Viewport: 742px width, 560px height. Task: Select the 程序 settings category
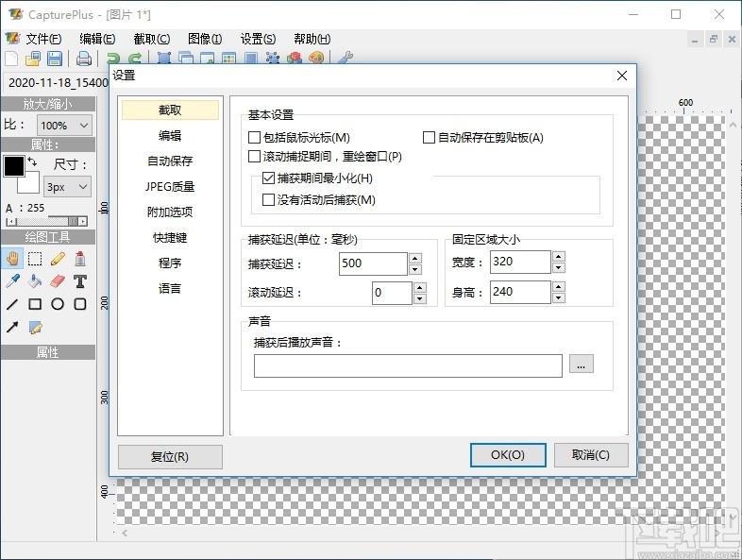click(170, 263)
